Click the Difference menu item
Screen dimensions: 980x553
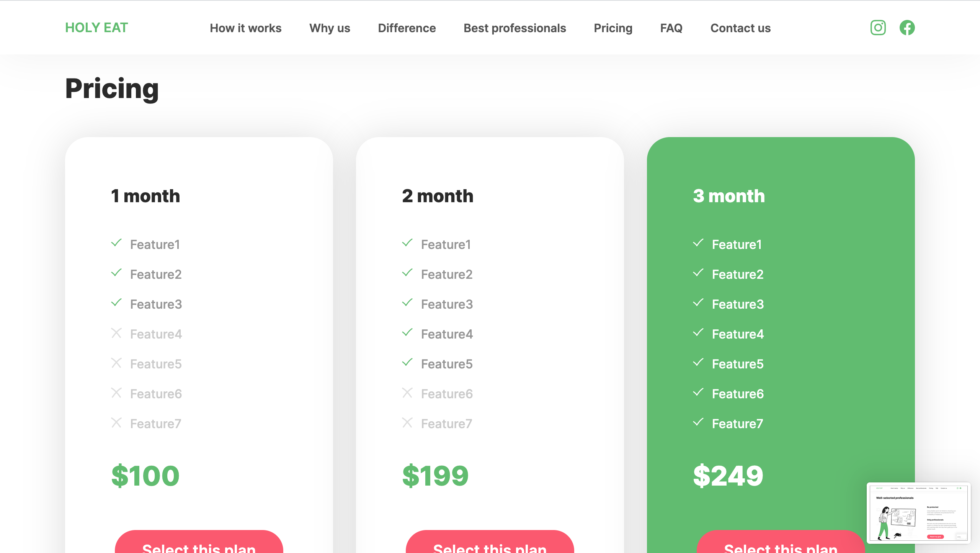[x=407, y=28]
